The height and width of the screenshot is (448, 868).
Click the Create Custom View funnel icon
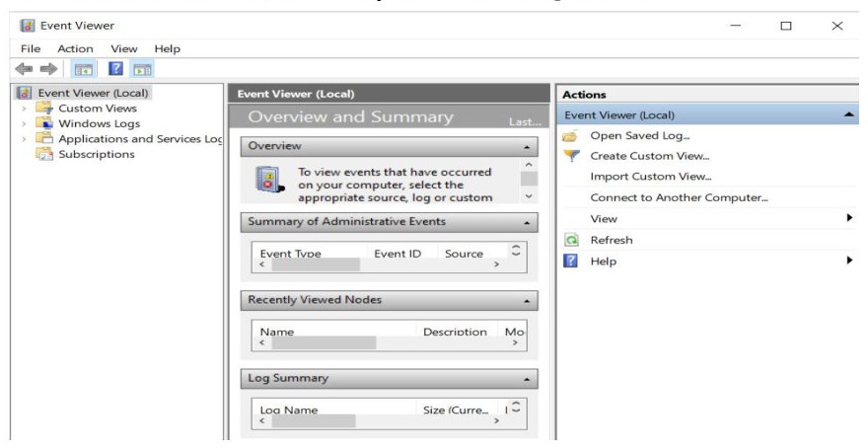[x=571, y=156]
